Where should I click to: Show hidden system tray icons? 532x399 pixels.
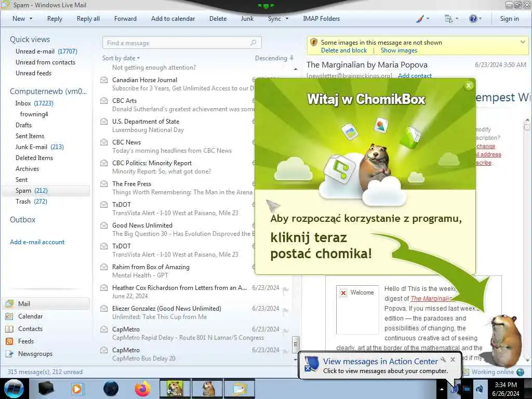pos(442,389)
